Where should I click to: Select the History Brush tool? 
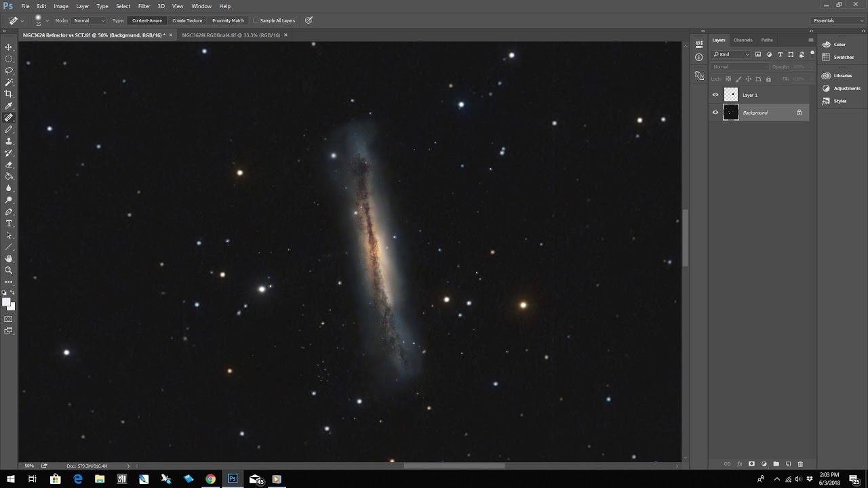[9, 152]
